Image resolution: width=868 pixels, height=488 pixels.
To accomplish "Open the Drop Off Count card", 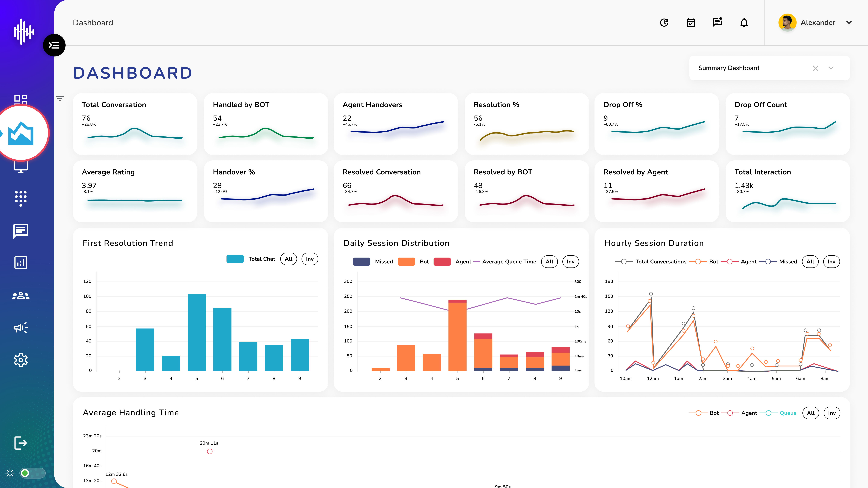I will [x=788, y=124].
